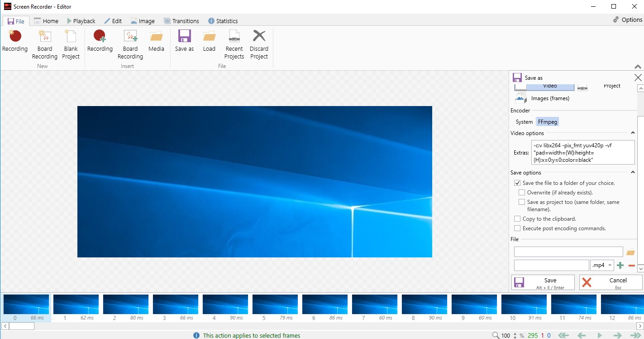This screenshot has height=339, width=644.
Task: Select the File tab
Action: click(16, 21)
